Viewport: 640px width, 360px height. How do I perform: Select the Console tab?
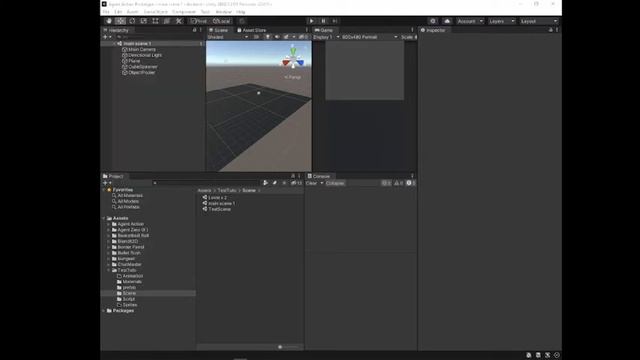[x=319, y=176]
